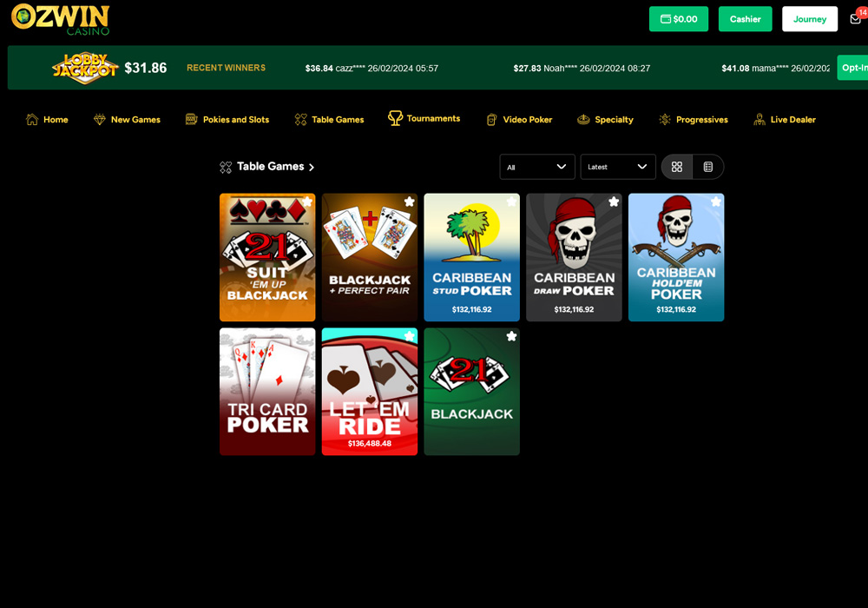Open Progressives category
Image resolution: width=868 pixels, height=608 pixels.
pos(693,120)
